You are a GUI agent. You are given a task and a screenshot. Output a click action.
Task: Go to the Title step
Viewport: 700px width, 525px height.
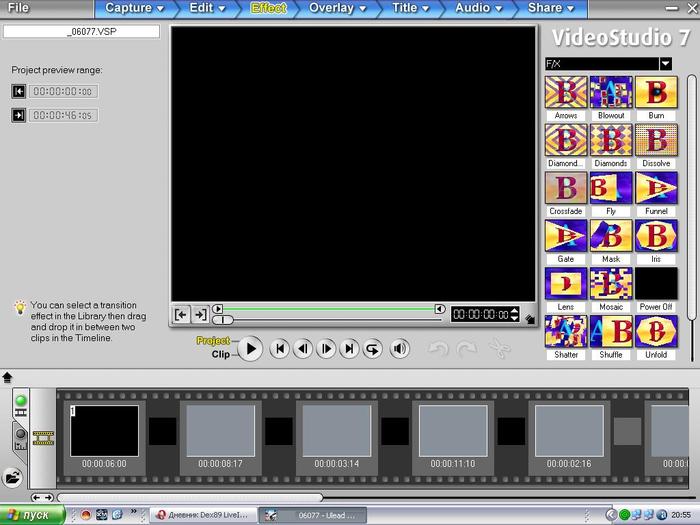tap(410, 8)
